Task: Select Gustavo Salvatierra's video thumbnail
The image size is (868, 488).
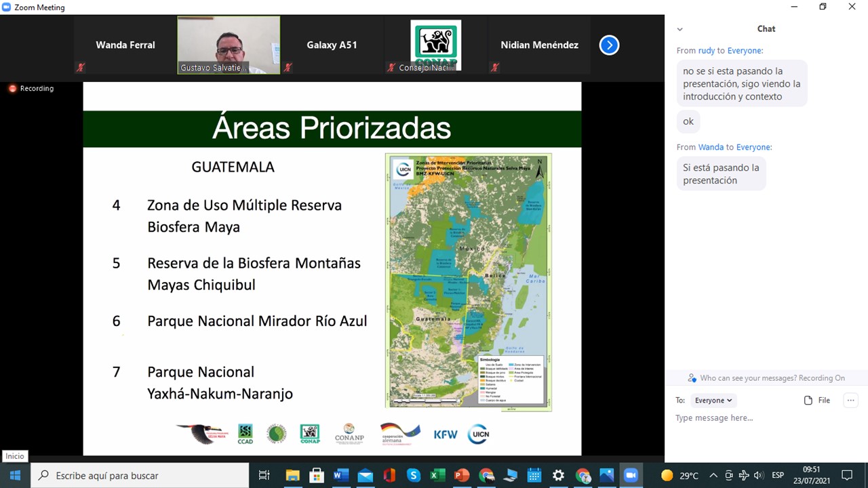Action: coord(229,45)
